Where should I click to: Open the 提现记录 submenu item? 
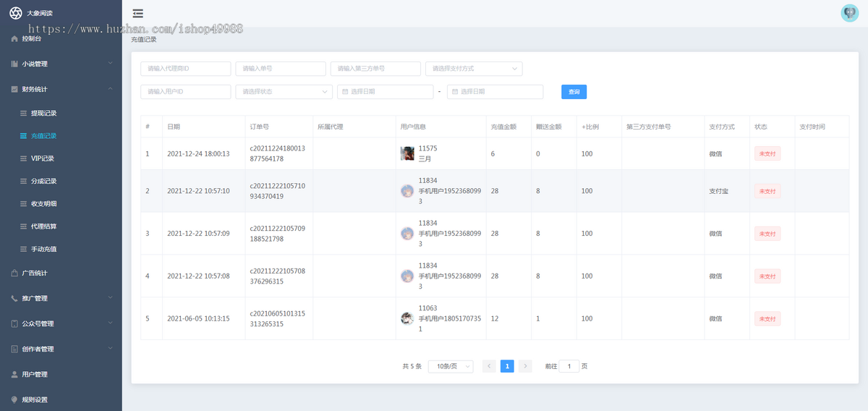click(61, 114)
